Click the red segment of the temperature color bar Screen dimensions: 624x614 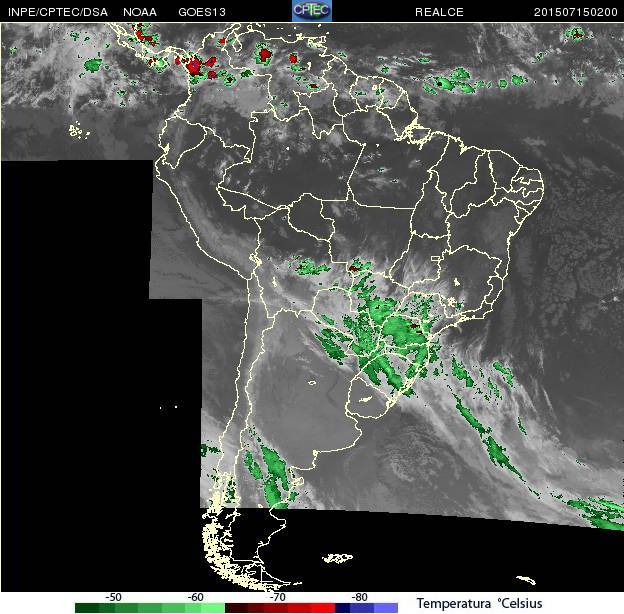point(280,608)
